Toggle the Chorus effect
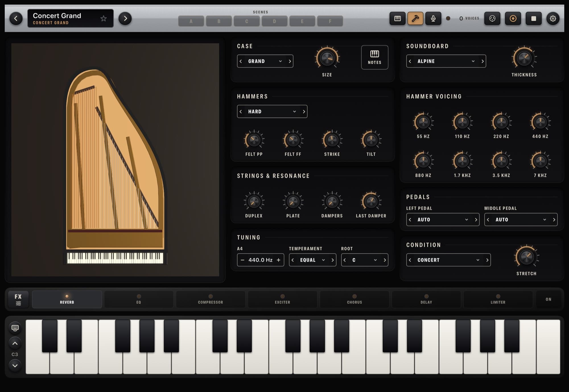Image resolution: width=569 pixels, height=392 pixels. point(354,299)
